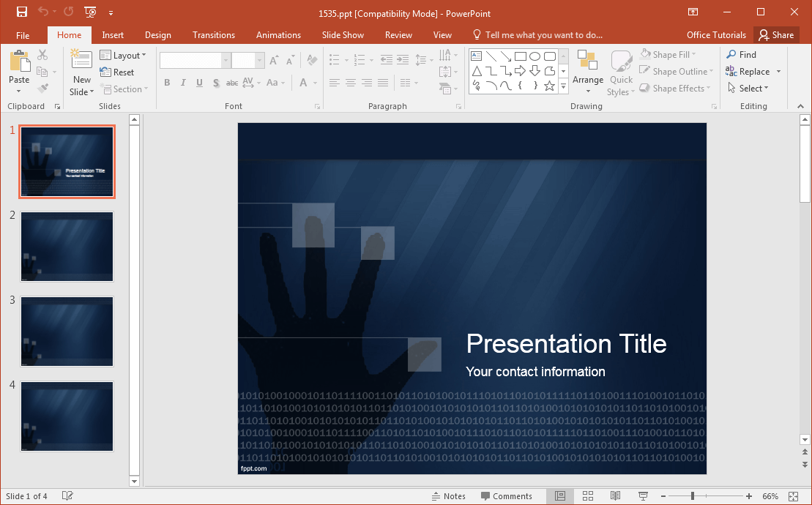Switch to Slide Sorter view

pos(587,496)
